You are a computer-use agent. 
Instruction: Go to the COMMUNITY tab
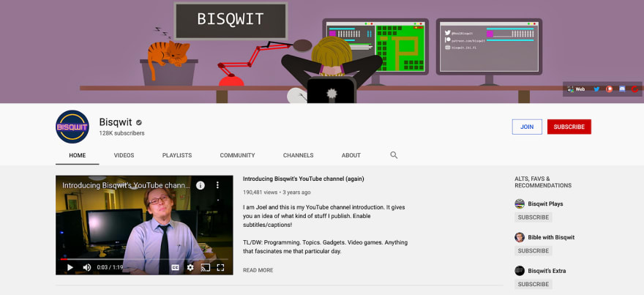[237, 155]
